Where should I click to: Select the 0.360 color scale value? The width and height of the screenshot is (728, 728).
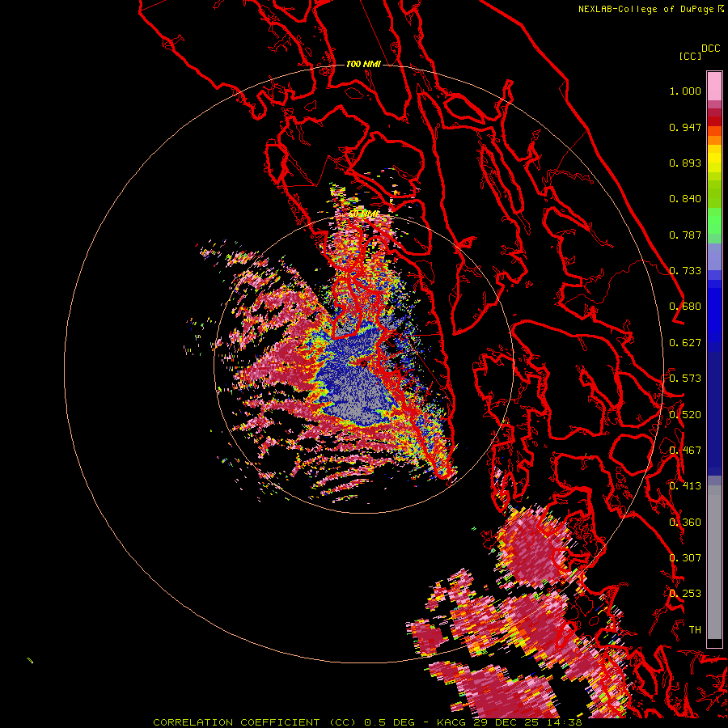pos(685,523)
